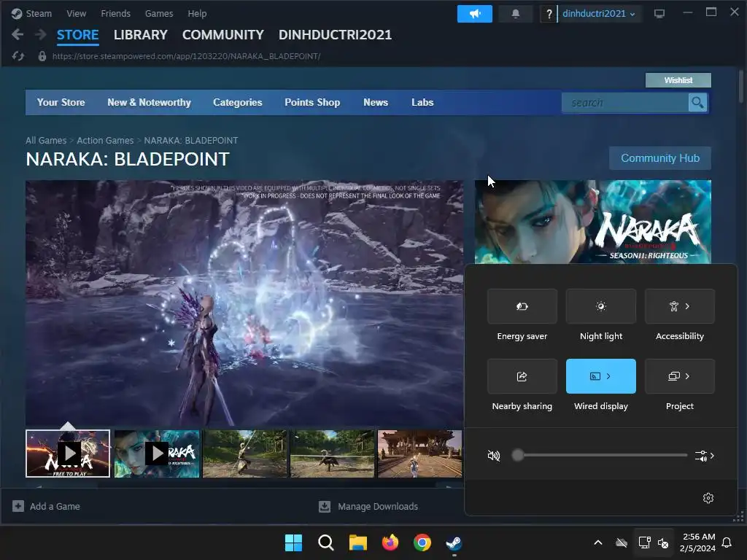
Task: Switch to COMMUNITY tab
Action: [223, 35]
